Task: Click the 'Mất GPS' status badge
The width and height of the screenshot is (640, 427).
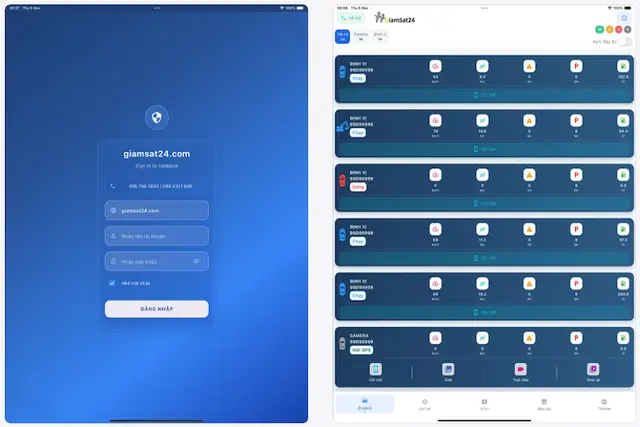Action: (x=361, y=350)
